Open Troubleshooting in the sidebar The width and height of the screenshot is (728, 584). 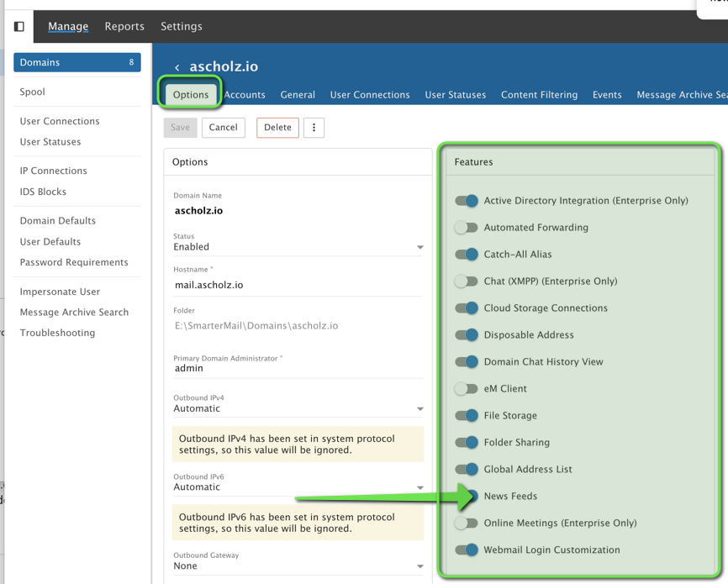coord(57,333)
